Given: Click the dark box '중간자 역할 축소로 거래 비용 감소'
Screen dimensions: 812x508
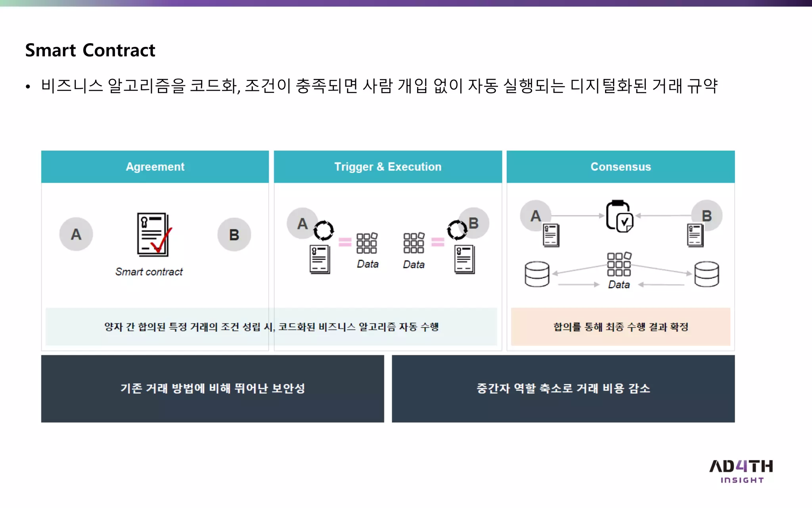Looking at the screenshot, I should tap(563, 389).
